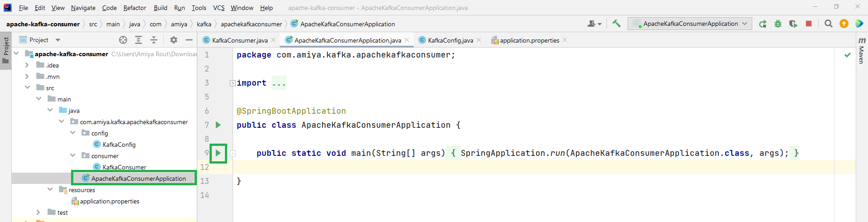This screenshot has width=868, height=222.
Task: Open the run configuration dropdown
Action: click(690, 24)
